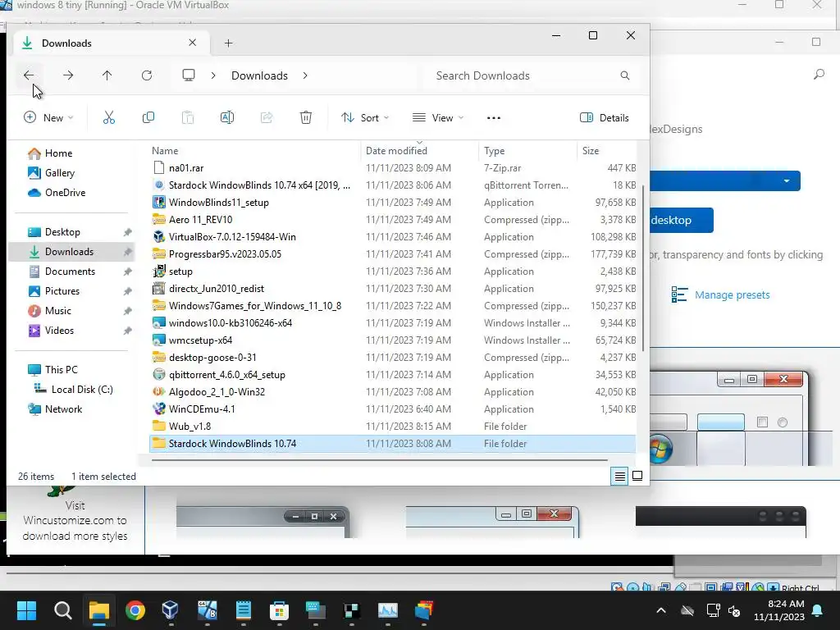Viewport: 840px width, 630px height.
Task: Close the Downloads tab
Action: [x=192, y=43]
